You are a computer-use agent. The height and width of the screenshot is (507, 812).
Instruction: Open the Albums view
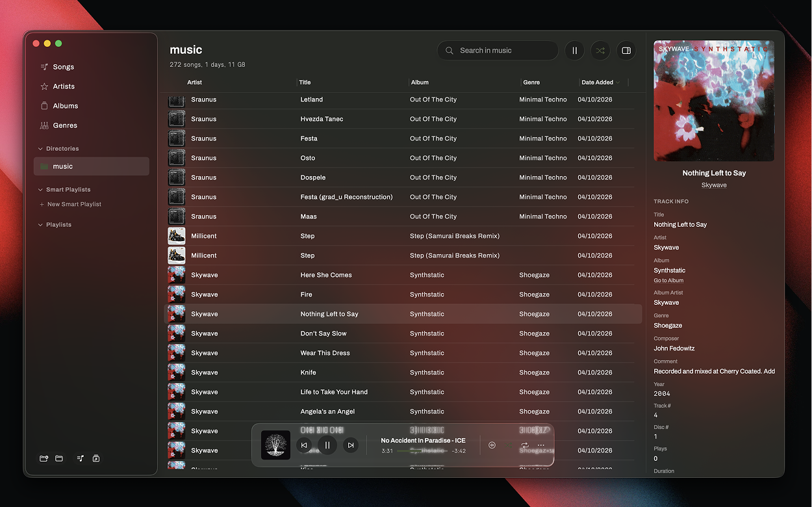pyautogui.click(x=66, y=105)
